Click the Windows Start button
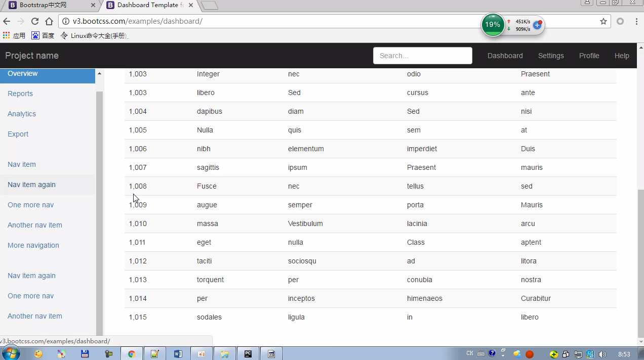This screenshot has height=360, width=644. pos(11,353)
